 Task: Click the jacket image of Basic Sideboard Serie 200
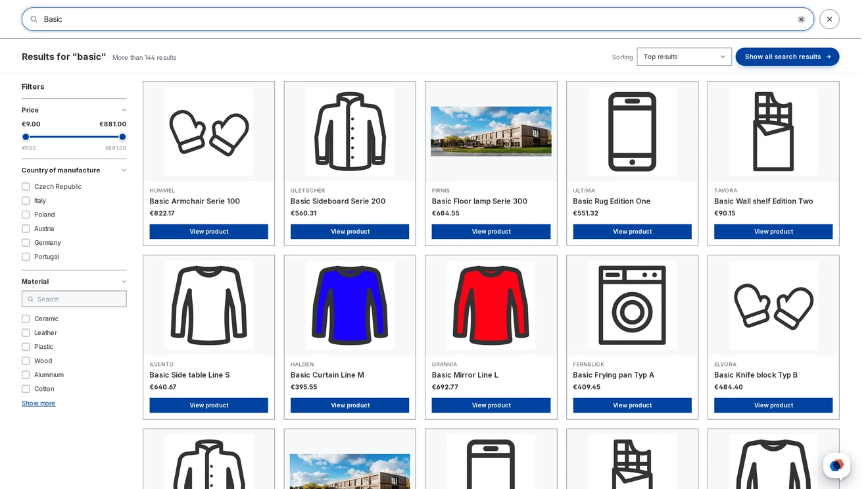350,132
